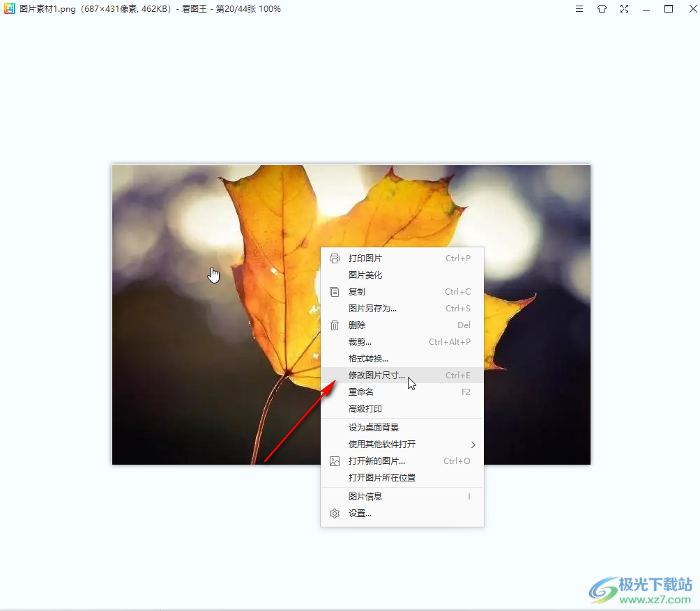This screenshot has height=611, width=700.
Task: Select 复制 in the context menu
Action: [x=402, y=292]
